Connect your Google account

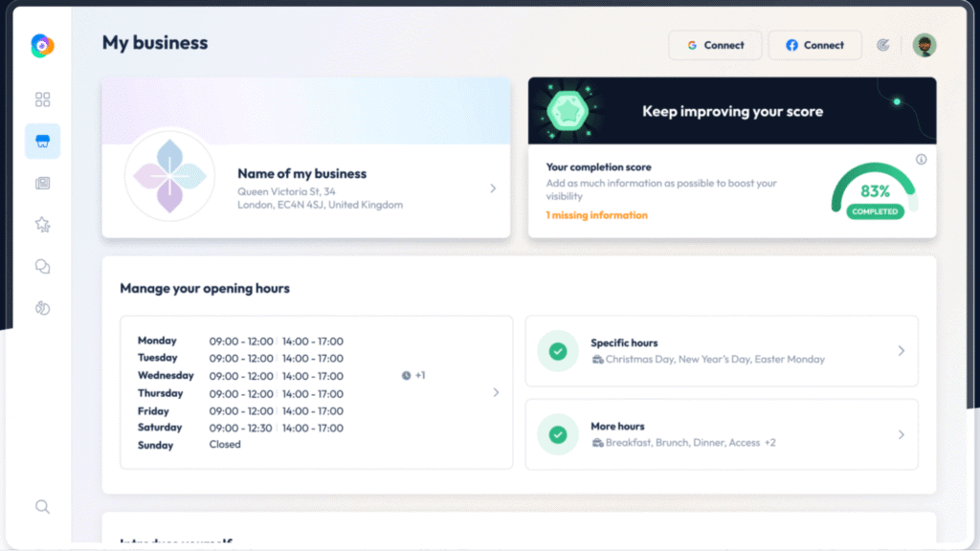click(715, 45)
